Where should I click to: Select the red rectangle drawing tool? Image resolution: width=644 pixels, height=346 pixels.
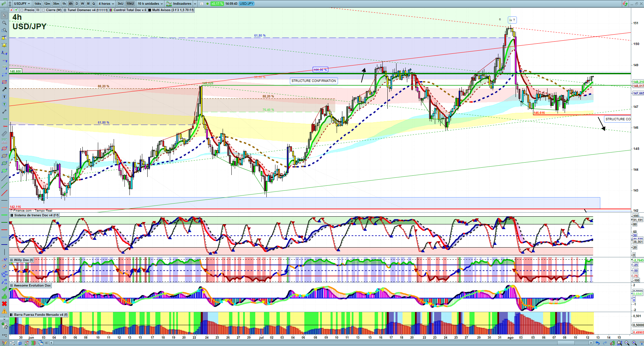[x=4, y=82]
